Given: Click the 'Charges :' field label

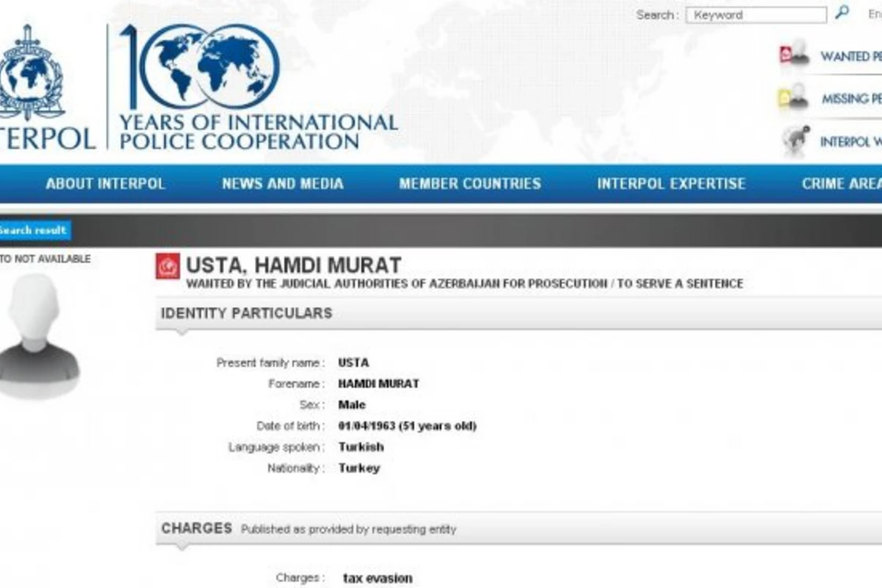Looking at the screenshot, I should [300, 578].
